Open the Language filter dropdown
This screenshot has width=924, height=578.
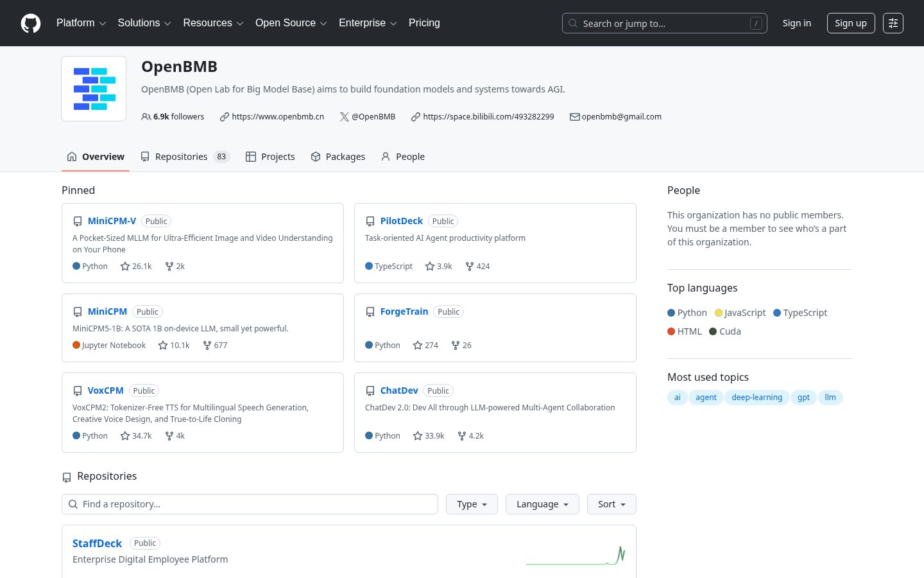pos(542,504)
